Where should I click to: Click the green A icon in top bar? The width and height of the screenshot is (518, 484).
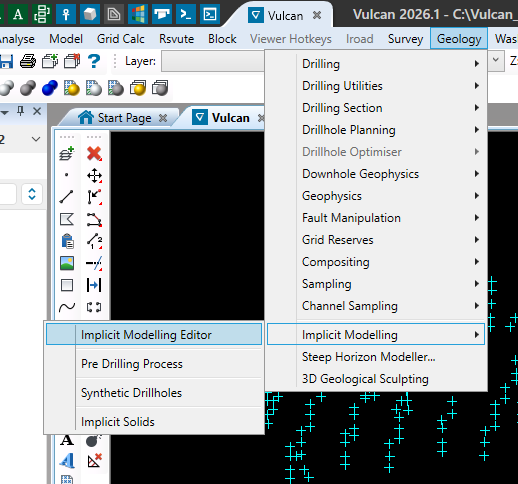pyautogui.click(x=18, y=14)
